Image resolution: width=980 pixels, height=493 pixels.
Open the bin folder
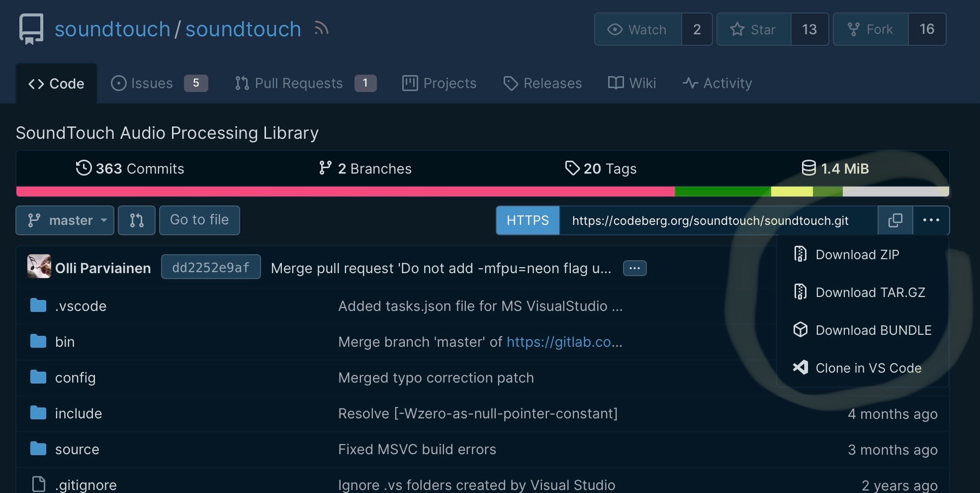[x=65, y=342]
